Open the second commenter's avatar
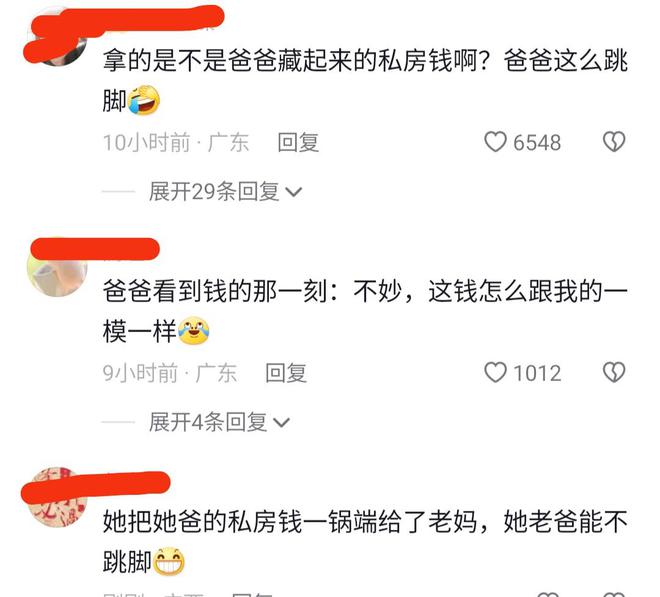Image resolution: width=660 pixels, height=597 pixels. [57, 269]
